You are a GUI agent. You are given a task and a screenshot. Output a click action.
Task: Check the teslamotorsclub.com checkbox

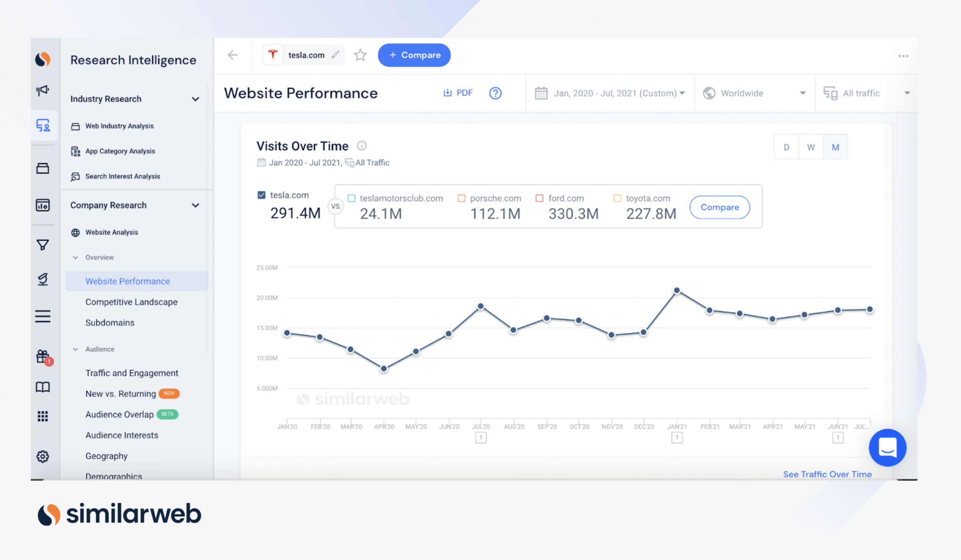(351, 198)
